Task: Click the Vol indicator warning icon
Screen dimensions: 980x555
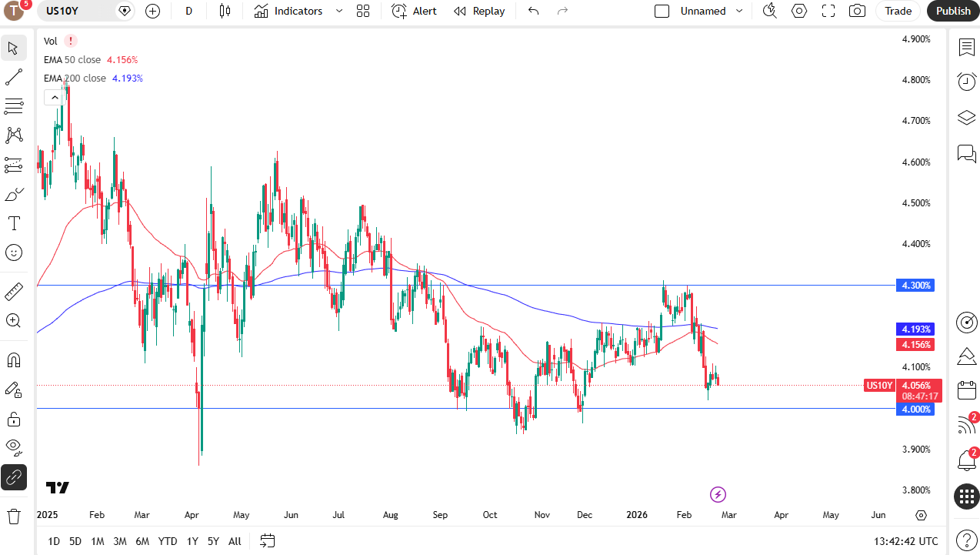Action: point(71,41)
